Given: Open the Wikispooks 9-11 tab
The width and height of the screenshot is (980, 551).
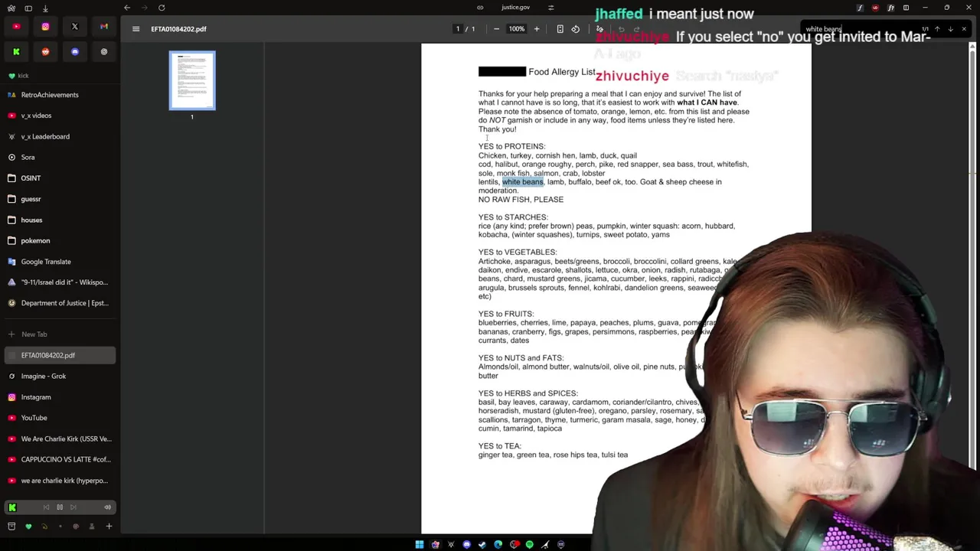Looking at the screenshot, I should pyautogui.click(x=60, y=282).
